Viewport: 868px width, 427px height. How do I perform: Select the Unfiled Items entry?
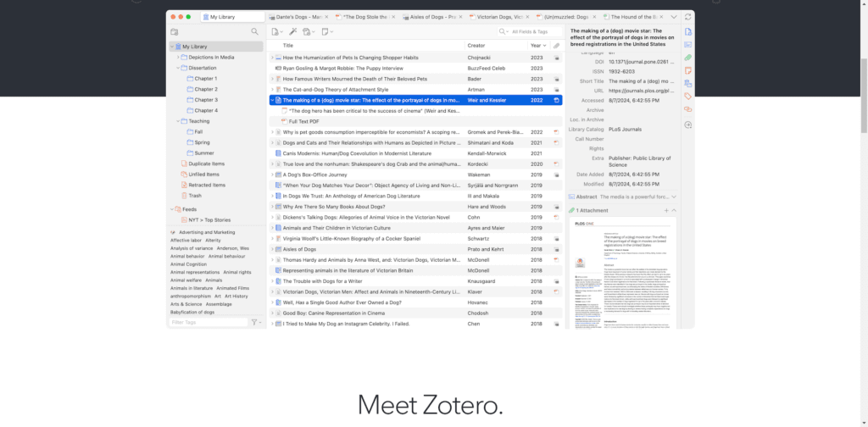pyautogui.click(x=204, y=175)
